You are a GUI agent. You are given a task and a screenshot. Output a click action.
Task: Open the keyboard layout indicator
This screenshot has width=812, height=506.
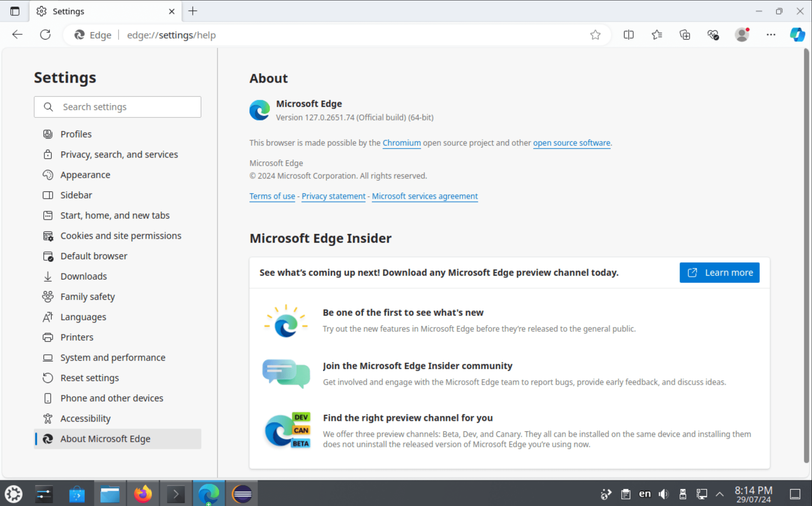[x=644, y=494]
